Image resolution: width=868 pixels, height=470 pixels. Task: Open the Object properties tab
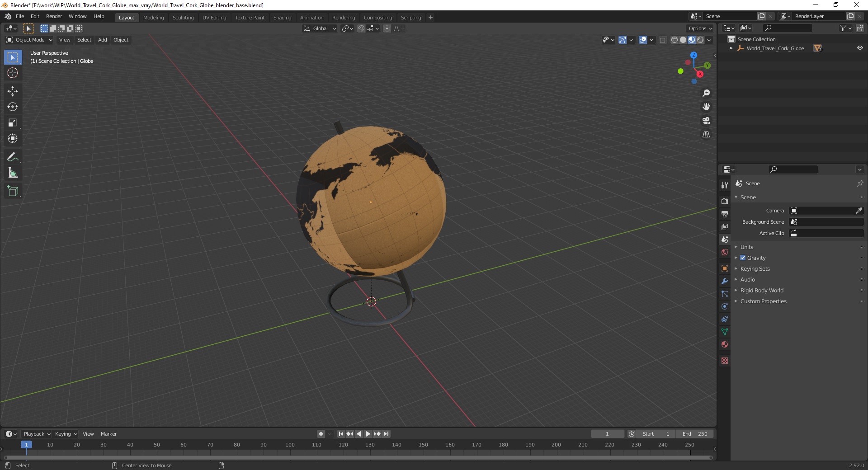pyautogui.click(x=725, y=268)
